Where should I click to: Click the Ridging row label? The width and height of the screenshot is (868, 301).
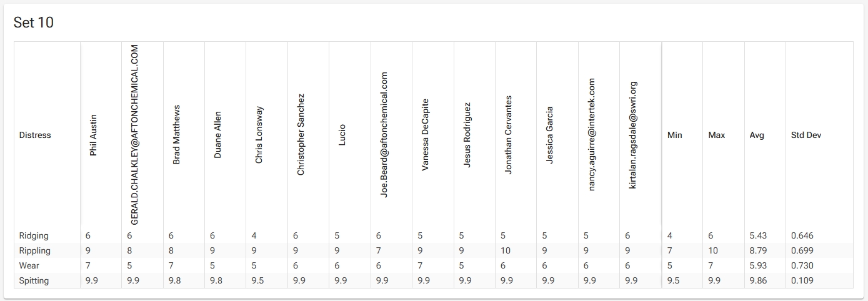34,235
